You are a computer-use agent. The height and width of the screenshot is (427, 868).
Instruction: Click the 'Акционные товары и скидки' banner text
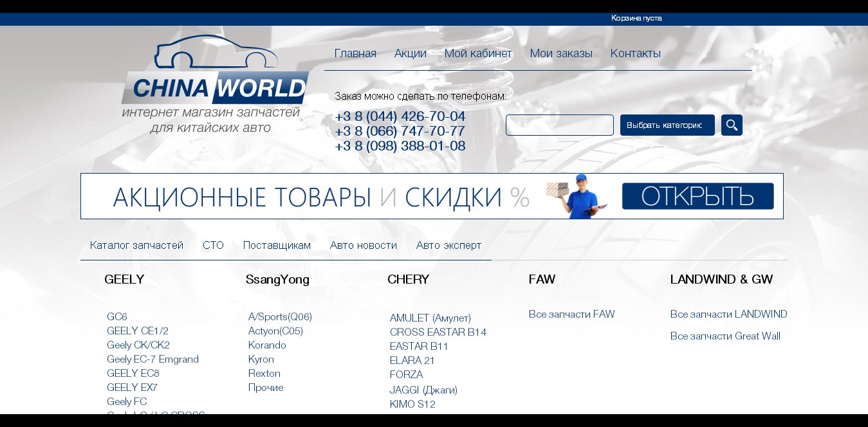click(321, 197)
